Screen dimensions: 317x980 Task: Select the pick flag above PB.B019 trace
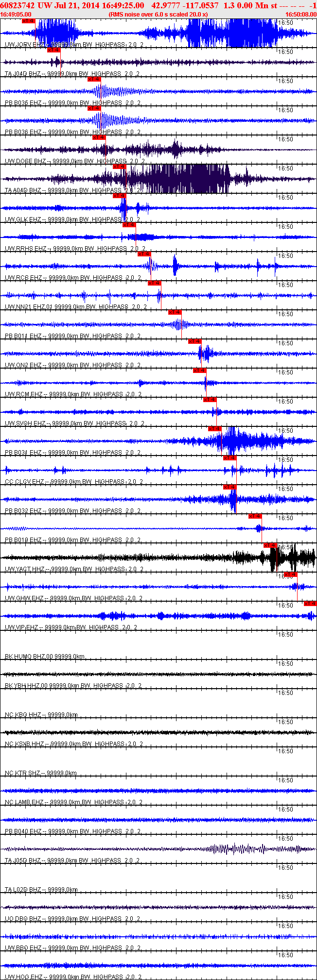pos(255,516)
